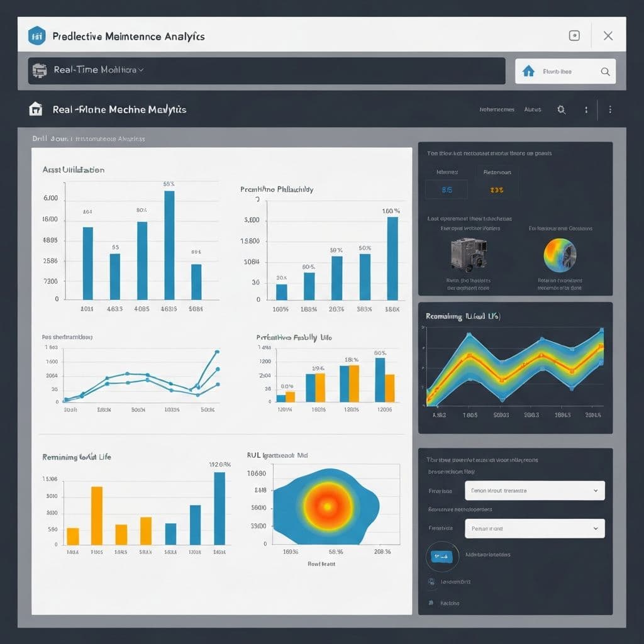This screenshot has height=644, width=644.
Task: Open the second dropdown in the settings panel
Action: tap(534, 528)
